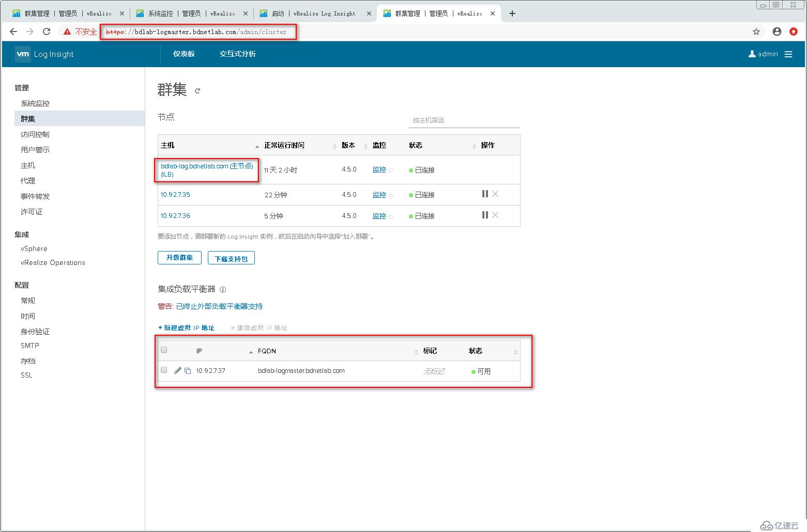Open Chrome update menu icon
The image size is (807, 532).
(794, 32)
